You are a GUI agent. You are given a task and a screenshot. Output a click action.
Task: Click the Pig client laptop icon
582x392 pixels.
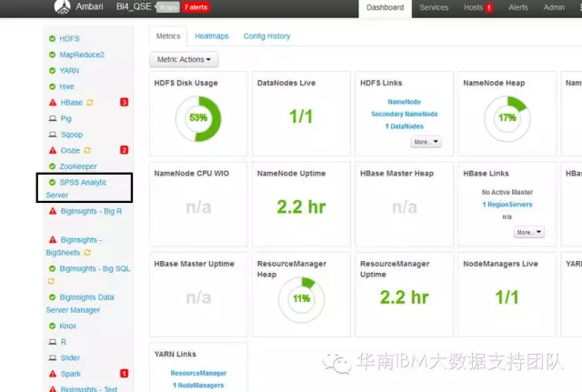click(53, 118)
